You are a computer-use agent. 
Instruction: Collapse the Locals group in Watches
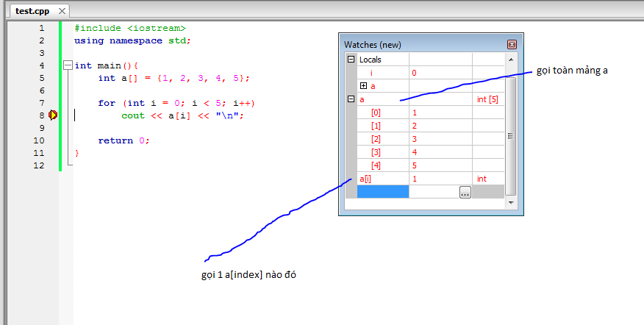(351, 60)
